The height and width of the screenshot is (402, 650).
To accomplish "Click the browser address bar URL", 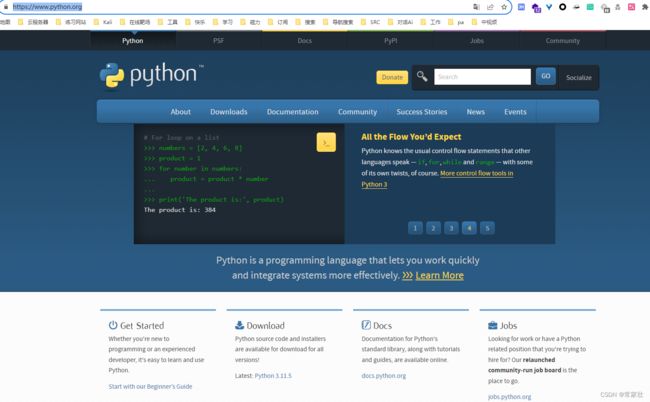I will 47,7.
